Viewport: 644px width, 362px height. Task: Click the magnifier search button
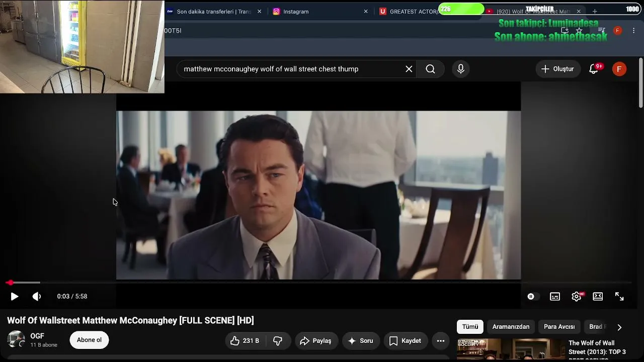pyautogui.click(x=430, y=69)
